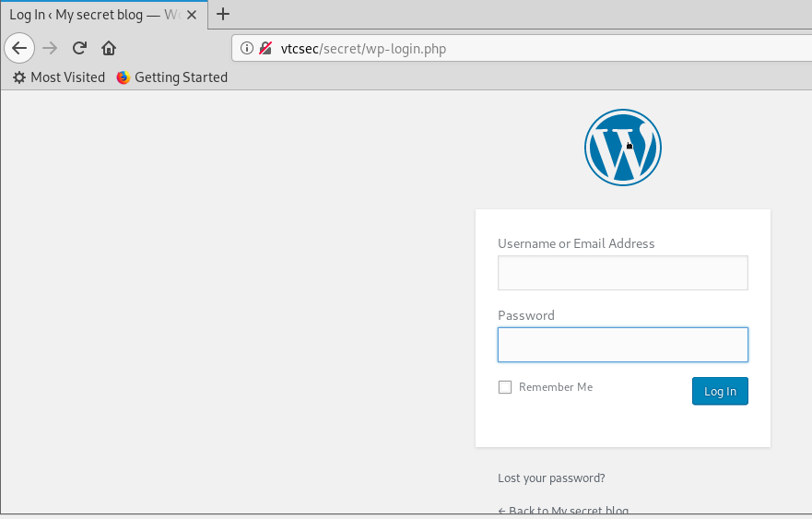Select the Log In My secret blog tab
This screenshot has width=812, height=519.
(x=92, y=15)
